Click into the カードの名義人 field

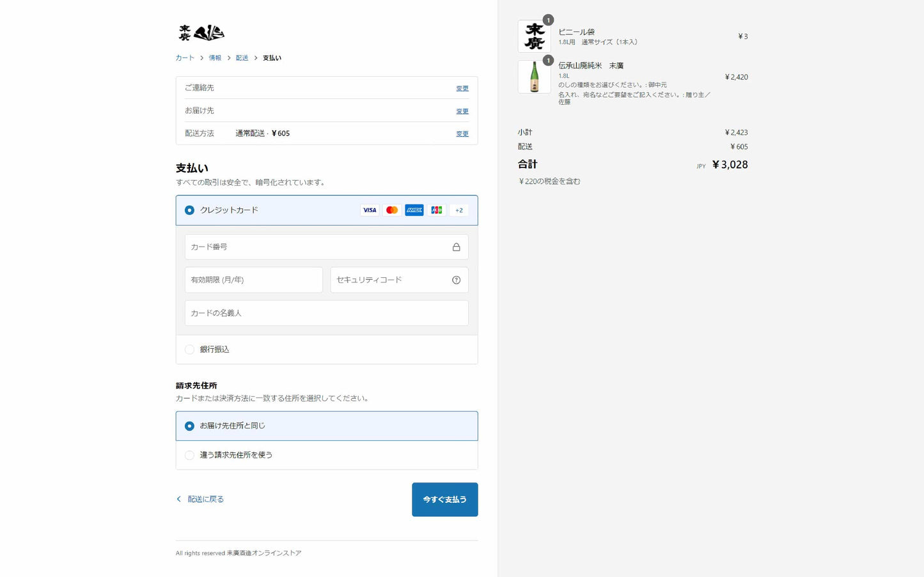click(326, 313)
